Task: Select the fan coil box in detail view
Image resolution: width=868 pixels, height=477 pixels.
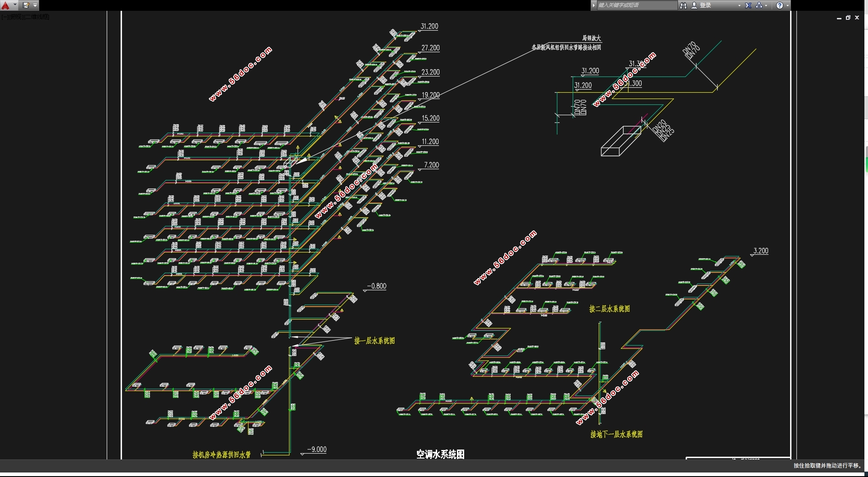Action: click(621, 141)
